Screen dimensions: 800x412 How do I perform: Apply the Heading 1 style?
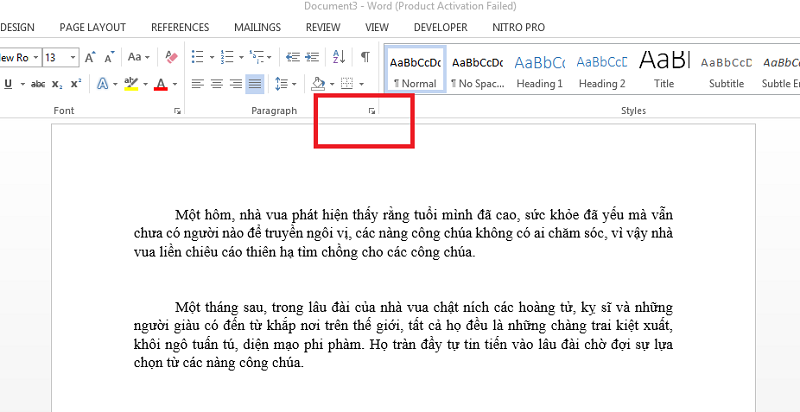coord(539,70)
